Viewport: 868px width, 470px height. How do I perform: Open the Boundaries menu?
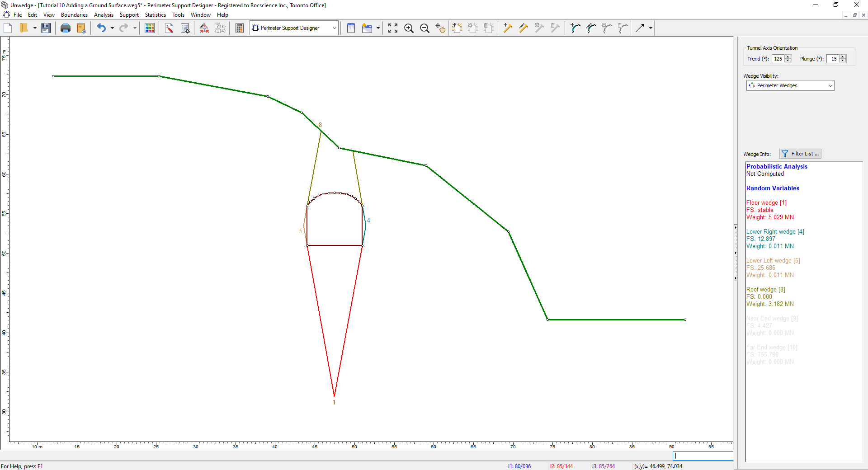click(75, 15)
